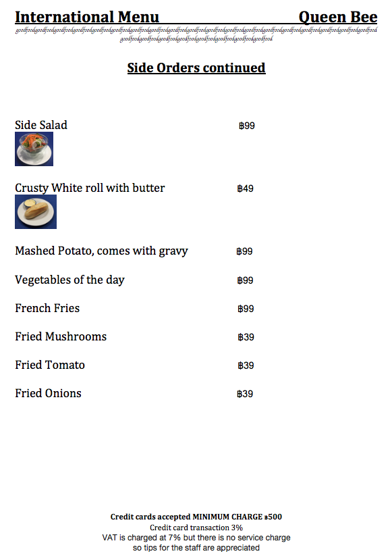
Task: Select the Side Orders continued heading
Action: [196, 68]
